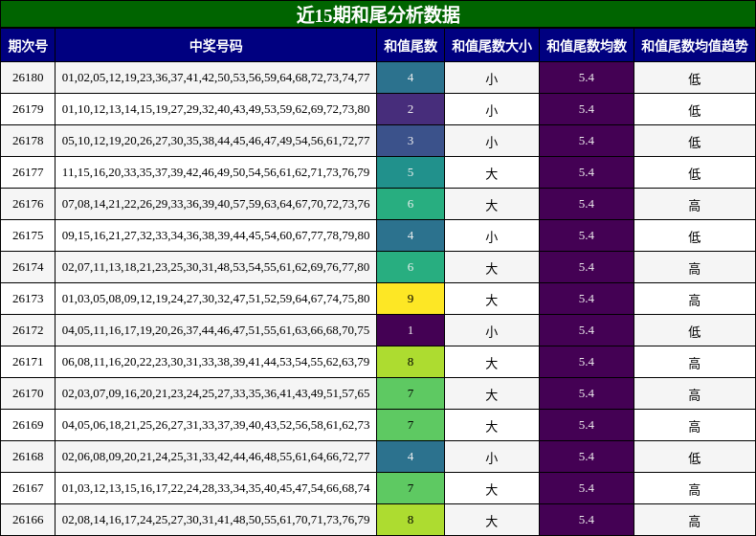Select issue number 26178
Viewport: 756px width, 536px height.
click(28, 141)
